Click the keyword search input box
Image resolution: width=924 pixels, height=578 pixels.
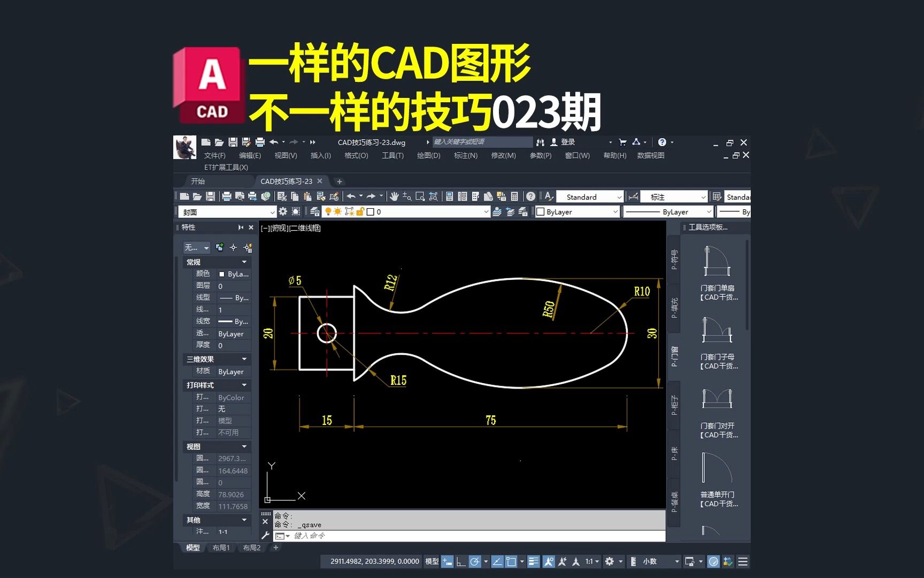click(482, 142)
